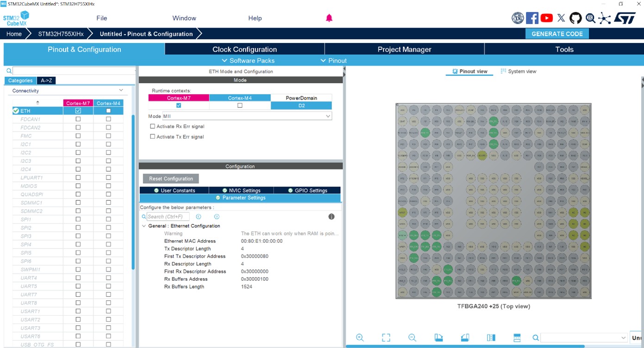Zoom in on the pinout view
This screenshot has height=348, width=644.
point(360,338)
